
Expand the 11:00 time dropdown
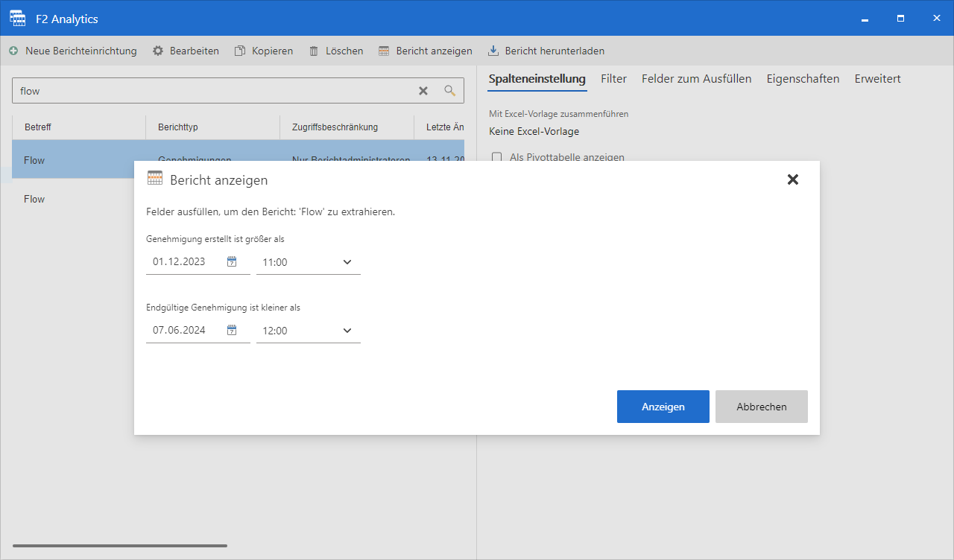(x=347, y=262)
